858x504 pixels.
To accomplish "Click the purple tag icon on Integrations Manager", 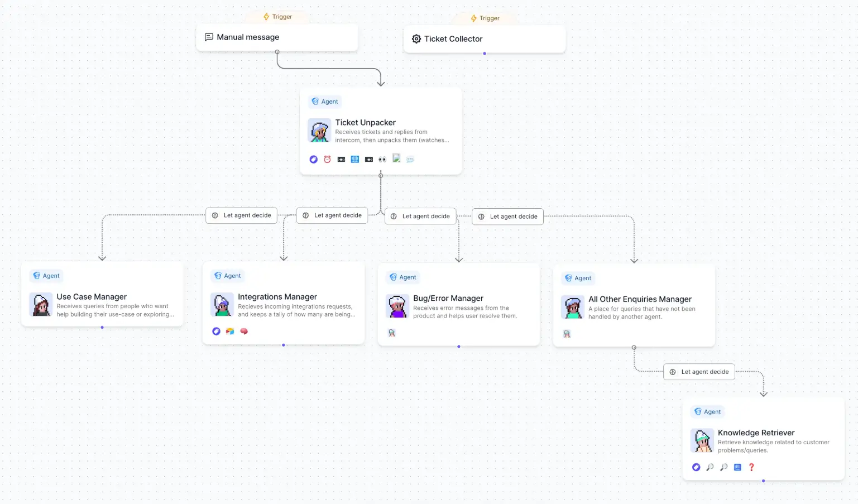I will (216, 332).
